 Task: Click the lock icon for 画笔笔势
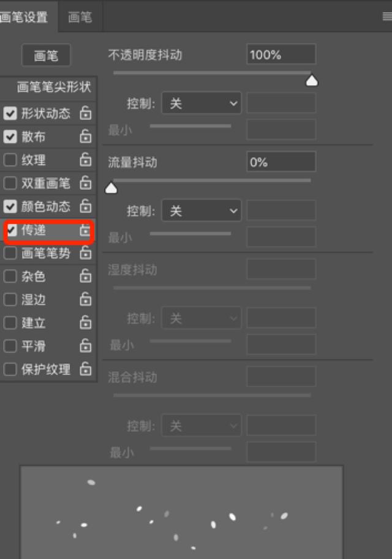pos(85,253)
